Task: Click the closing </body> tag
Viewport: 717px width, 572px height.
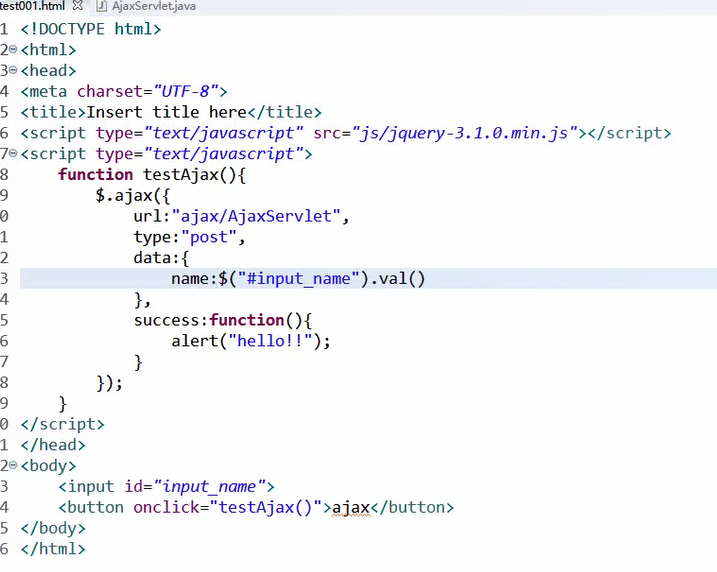Action: (x=53, y=528)
